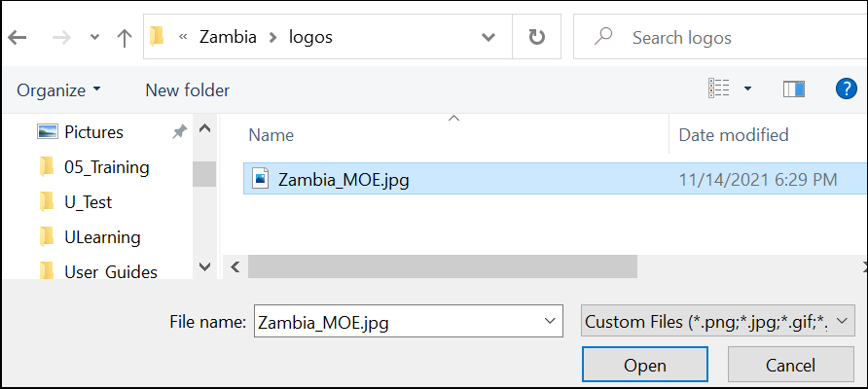Toggle the preview pane icon
Screen dimensions: 868x389
(794, 89)
